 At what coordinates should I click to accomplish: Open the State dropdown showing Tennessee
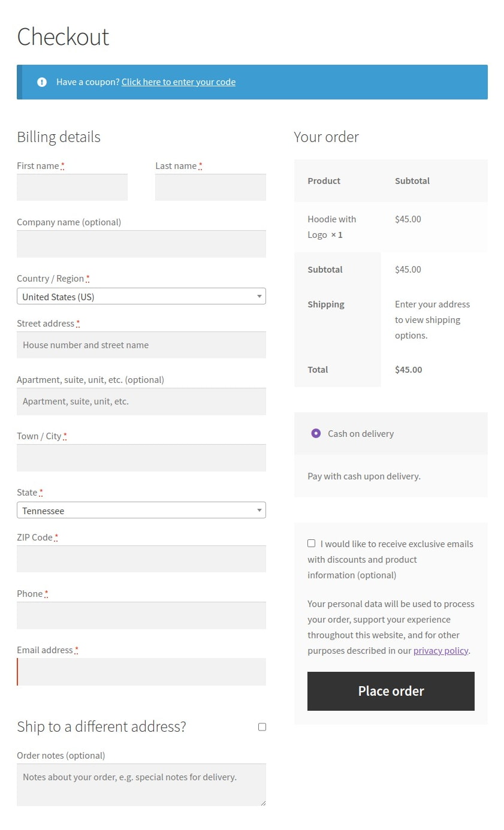click(x=141, y=510)
